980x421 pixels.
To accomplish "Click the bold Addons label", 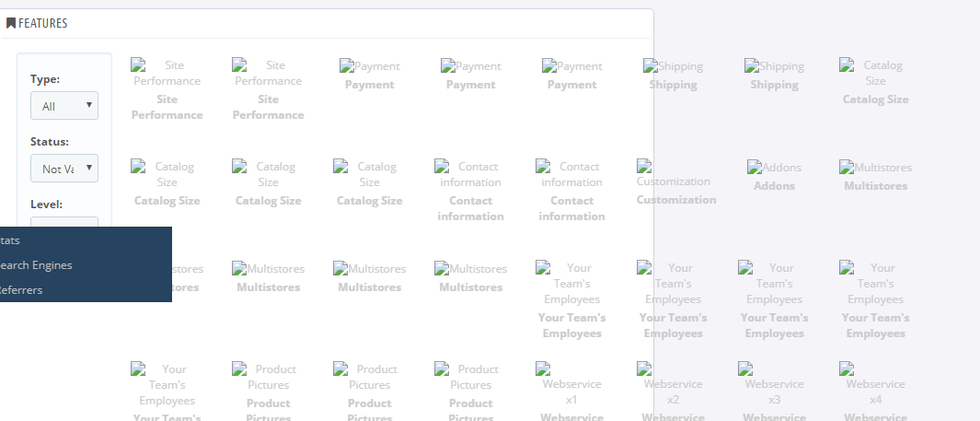I will (x=774, y=186).
